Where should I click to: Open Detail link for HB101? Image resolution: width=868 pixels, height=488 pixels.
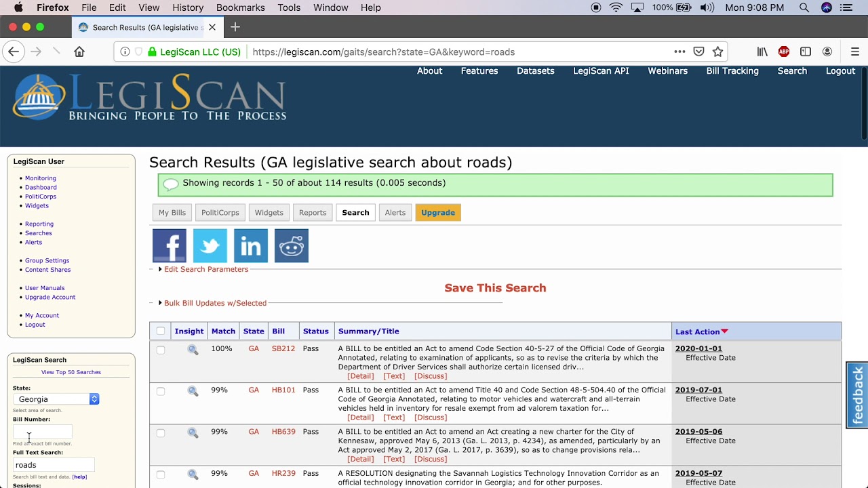pos(361,418)
